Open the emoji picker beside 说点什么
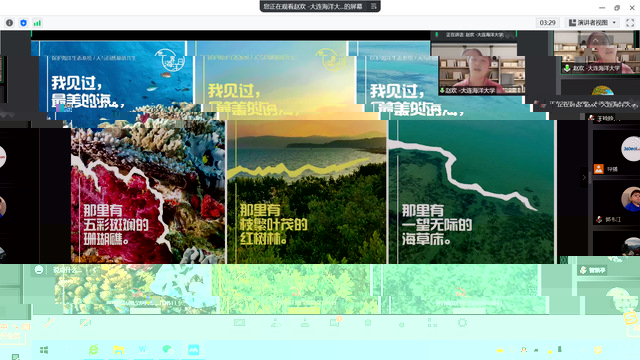The width and height of the screenshot is (640, 360). click(39, 270)
